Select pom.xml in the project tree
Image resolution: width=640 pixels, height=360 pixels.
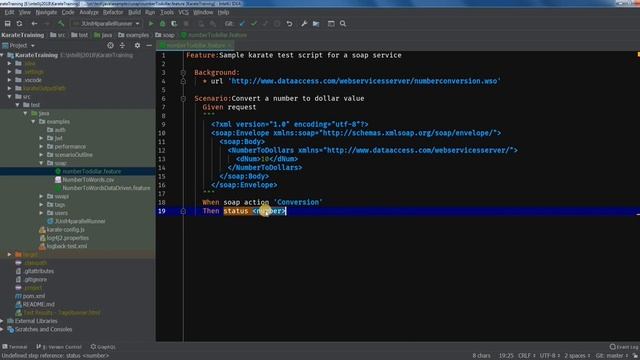tap(33, 296)
